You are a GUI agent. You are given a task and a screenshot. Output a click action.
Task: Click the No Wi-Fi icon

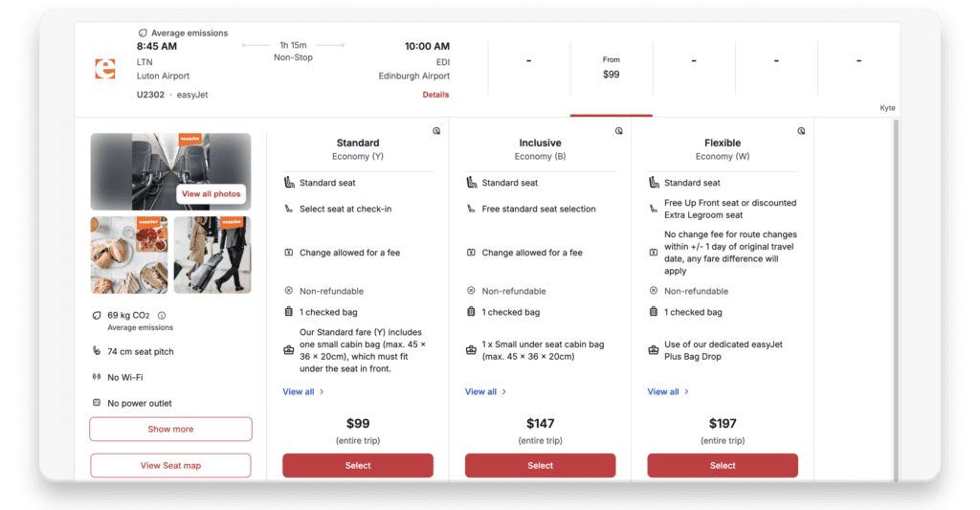(x=96, y=377)
